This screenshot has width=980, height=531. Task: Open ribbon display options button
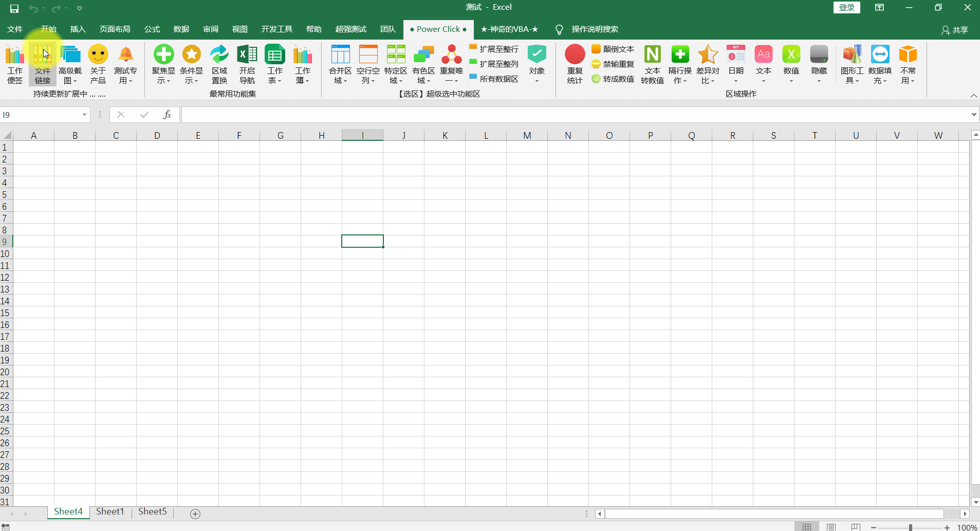[880, 7]
